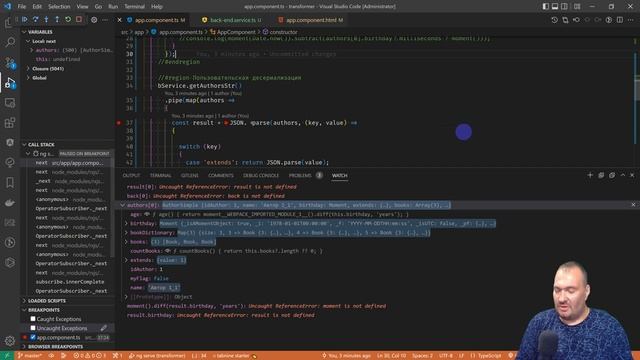Screen dimensions: 640x360
Task: Collapse all watch expressions
Action: pyautogui.click(x=601, y=175)
